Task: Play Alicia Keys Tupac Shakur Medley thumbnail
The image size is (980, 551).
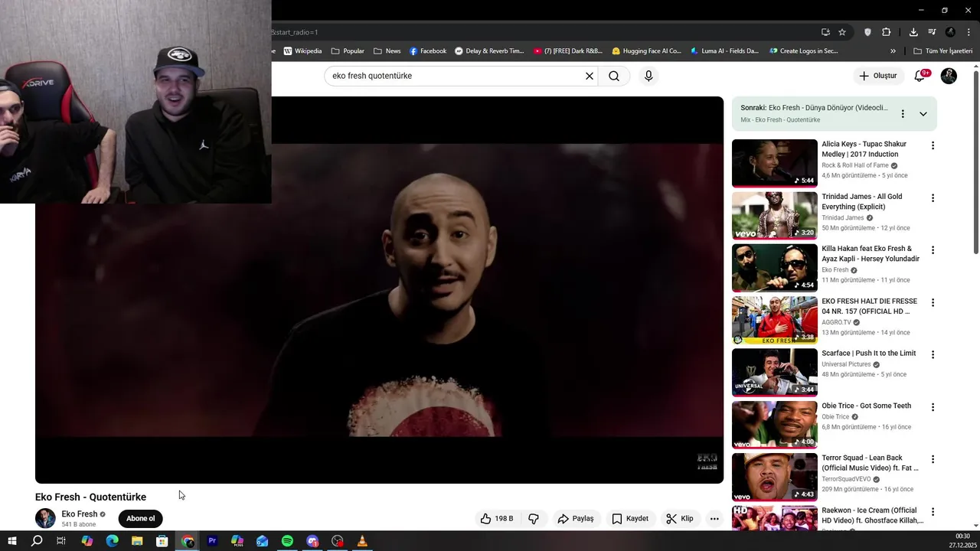Action: pos(775,163)
